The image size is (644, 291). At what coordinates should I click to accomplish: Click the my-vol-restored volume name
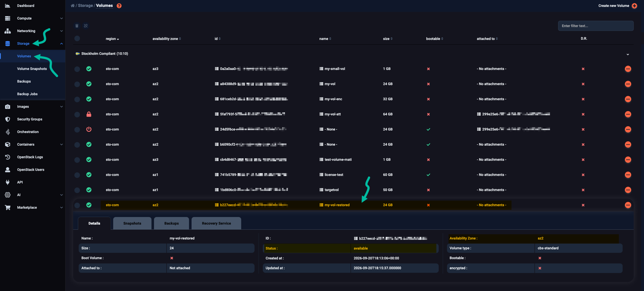[337, 205]
